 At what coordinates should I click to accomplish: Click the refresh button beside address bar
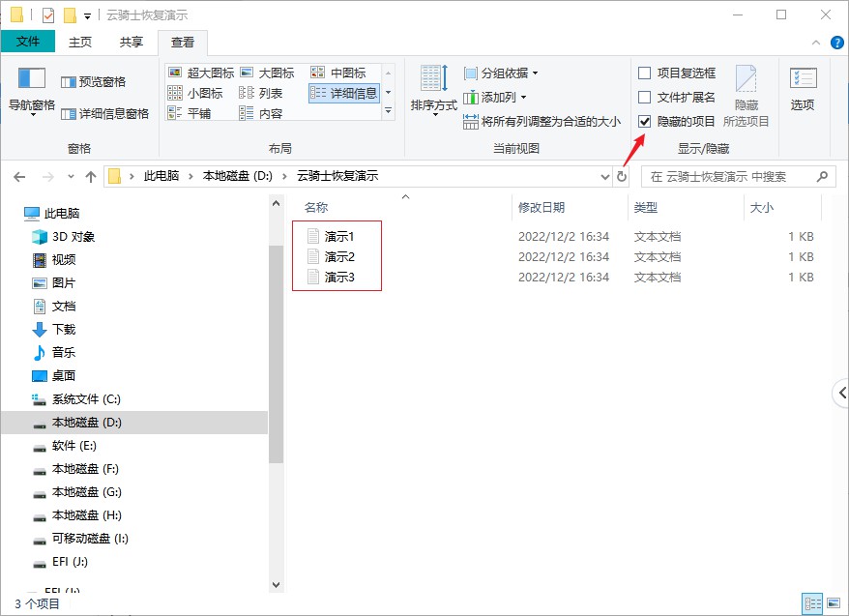(x=622, y=177)
